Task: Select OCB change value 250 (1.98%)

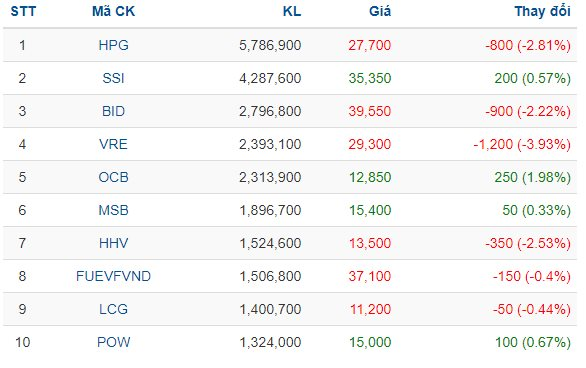Action: (x=533, y=177)
